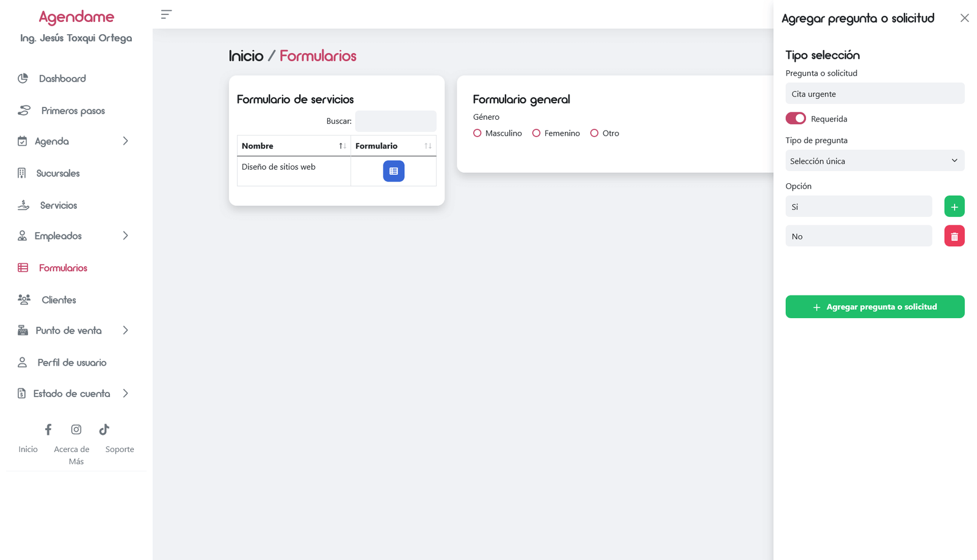This screenshot has width=977, height=560.
Task: Open the Tipo de pregunta dropdown
Action: [x=874, y=161]
